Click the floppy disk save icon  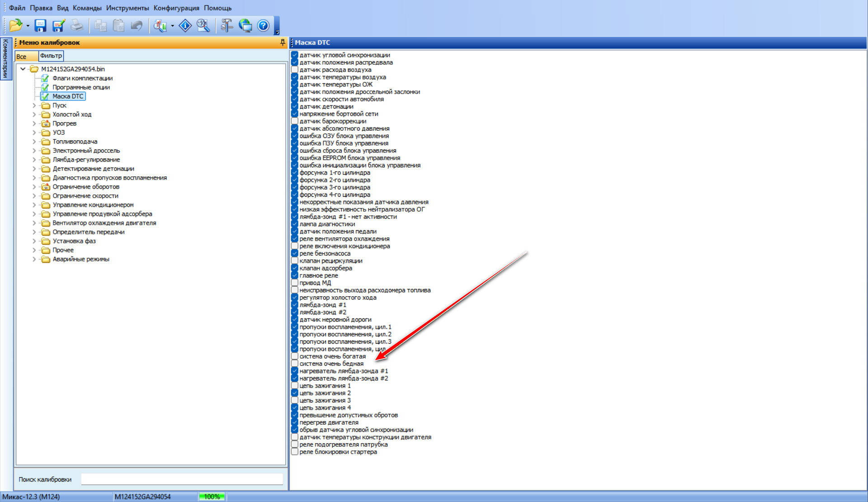click(41, 25)
